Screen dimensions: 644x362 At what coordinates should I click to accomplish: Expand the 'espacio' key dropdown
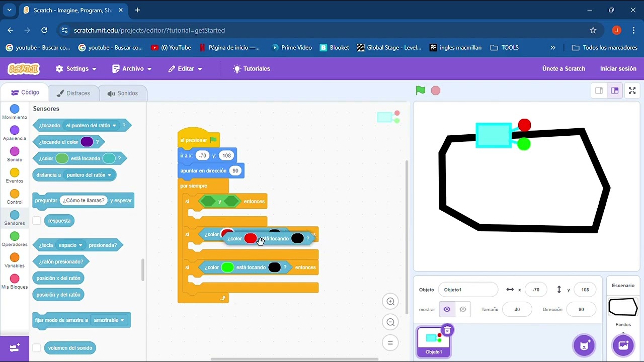tap(70, 245)
